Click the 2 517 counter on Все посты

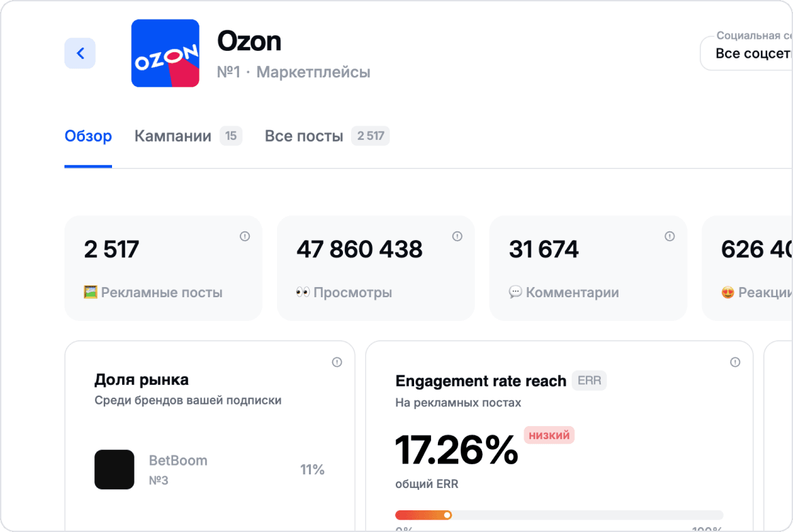point(370,136)
